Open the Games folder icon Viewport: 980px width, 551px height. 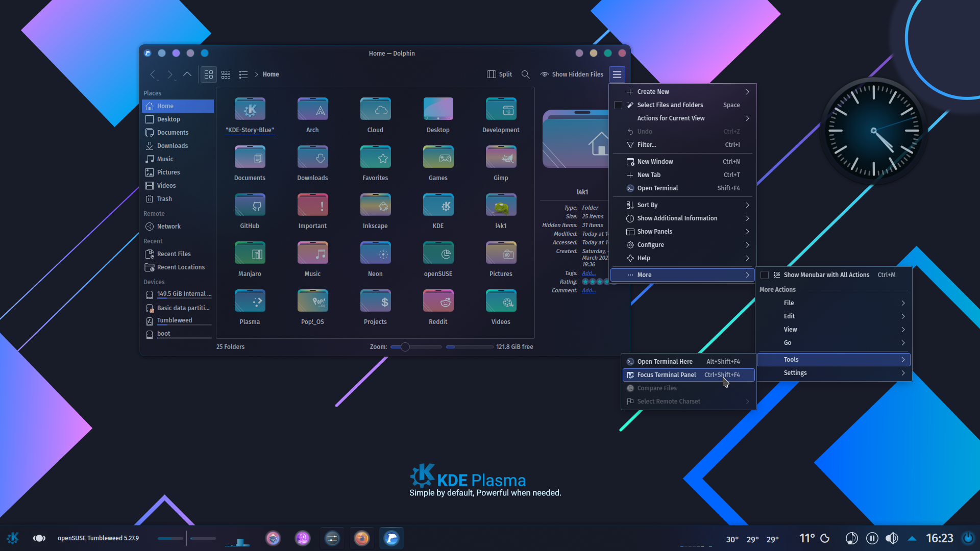(438, 157)
